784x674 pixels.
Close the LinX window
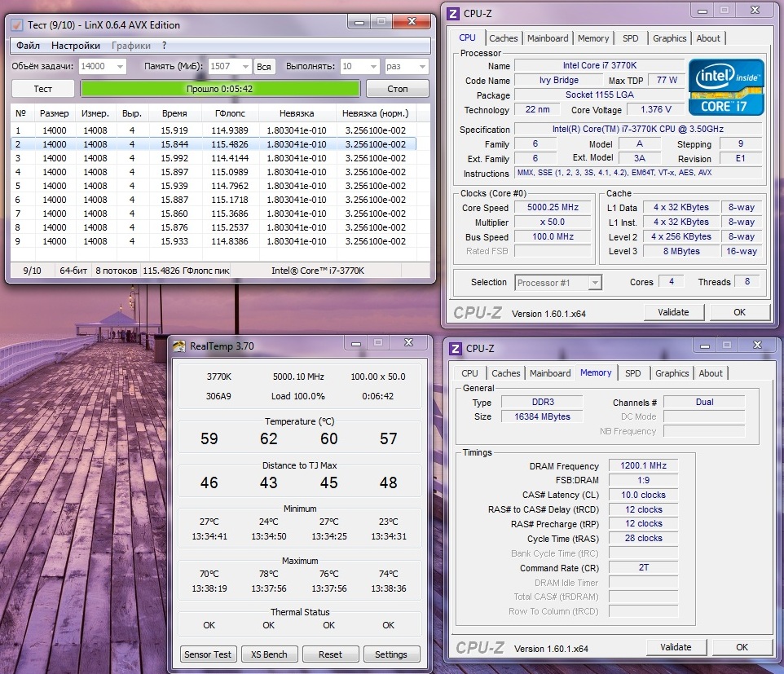point(412,22)
